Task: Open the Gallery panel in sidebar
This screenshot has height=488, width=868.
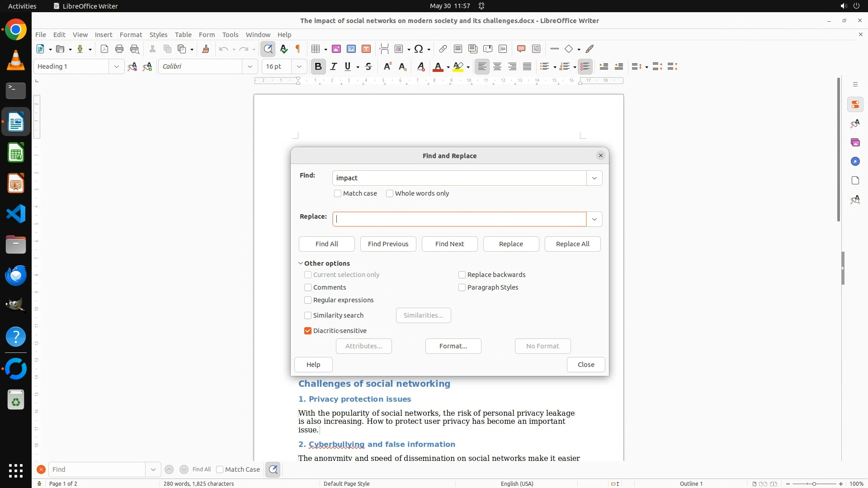Action: tap(855, 142)
